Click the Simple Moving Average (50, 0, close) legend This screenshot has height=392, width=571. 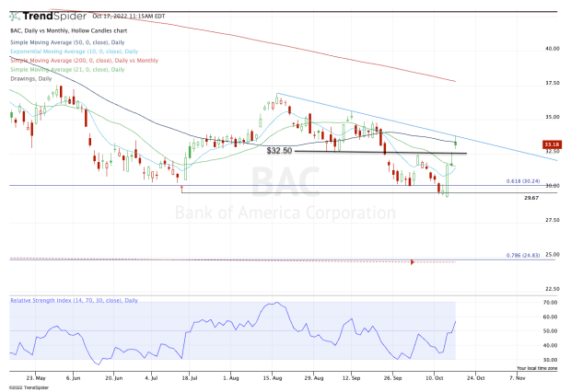click(67, 42)
